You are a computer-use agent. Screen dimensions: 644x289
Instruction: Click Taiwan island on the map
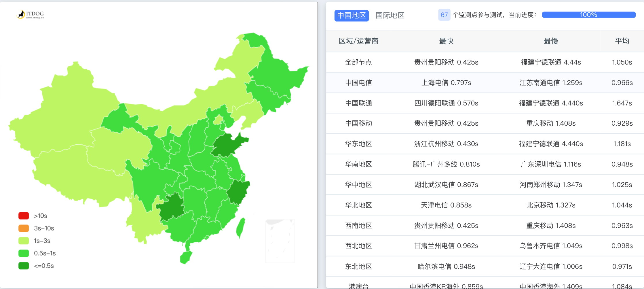(240, 228)
